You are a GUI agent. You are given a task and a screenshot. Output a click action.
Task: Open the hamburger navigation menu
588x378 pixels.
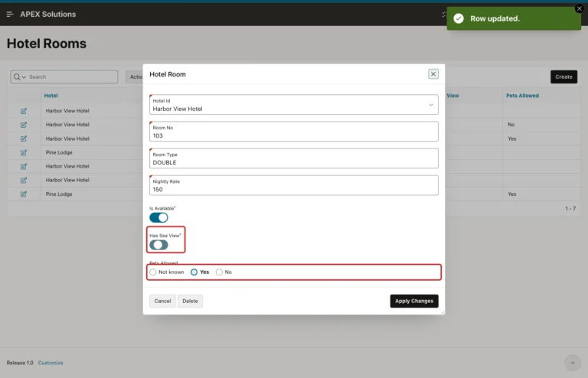[x=10, y=15]
